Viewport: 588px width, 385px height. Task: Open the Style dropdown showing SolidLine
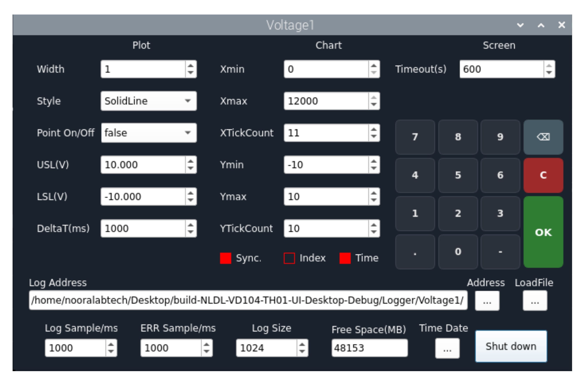(x=149, y=101)
